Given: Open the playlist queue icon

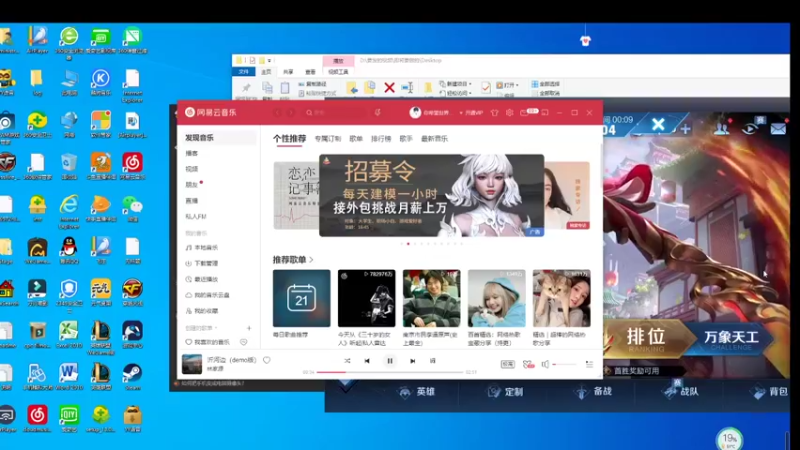Looking at the screenshot, I should (x=589, y=364).
